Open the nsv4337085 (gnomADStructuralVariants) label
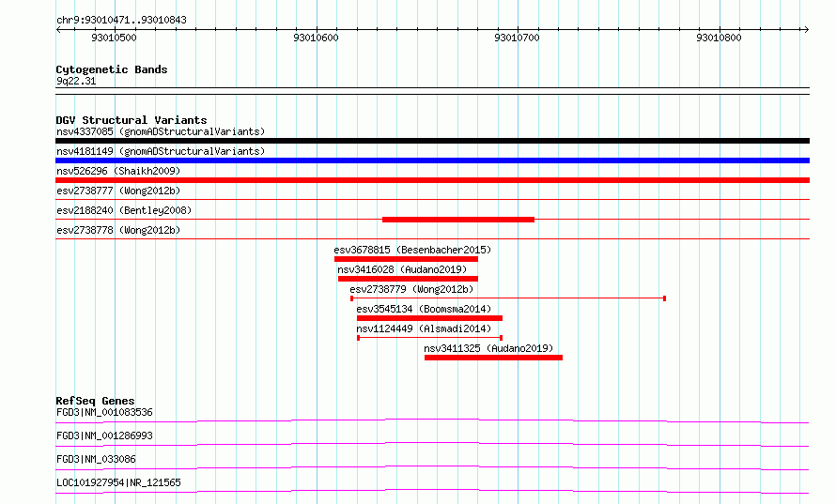Viewport: 836px width, 504px height. point(161,131)
